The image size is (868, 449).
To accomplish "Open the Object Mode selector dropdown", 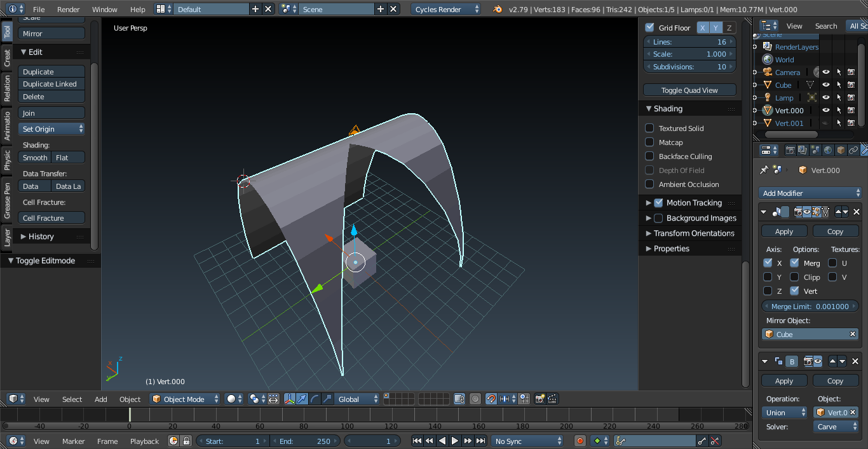I will point(184,399).
